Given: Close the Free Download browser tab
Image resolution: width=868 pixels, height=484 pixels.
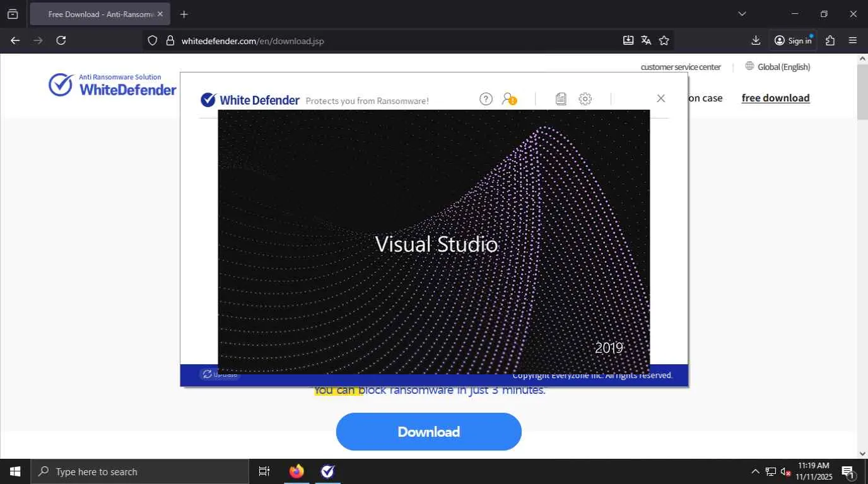Looking at the screenshot, I should click(160, 14).
